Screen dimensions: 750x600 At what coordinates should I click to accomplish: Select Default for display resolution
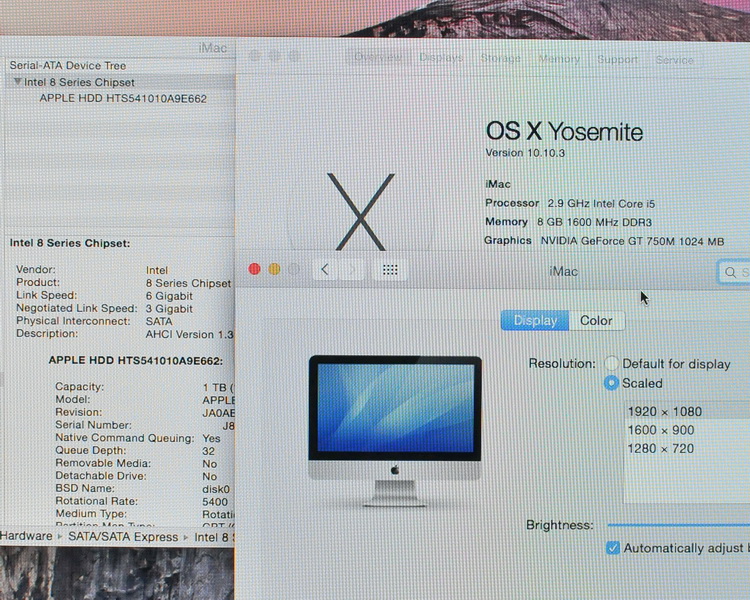tap(611, 363)
